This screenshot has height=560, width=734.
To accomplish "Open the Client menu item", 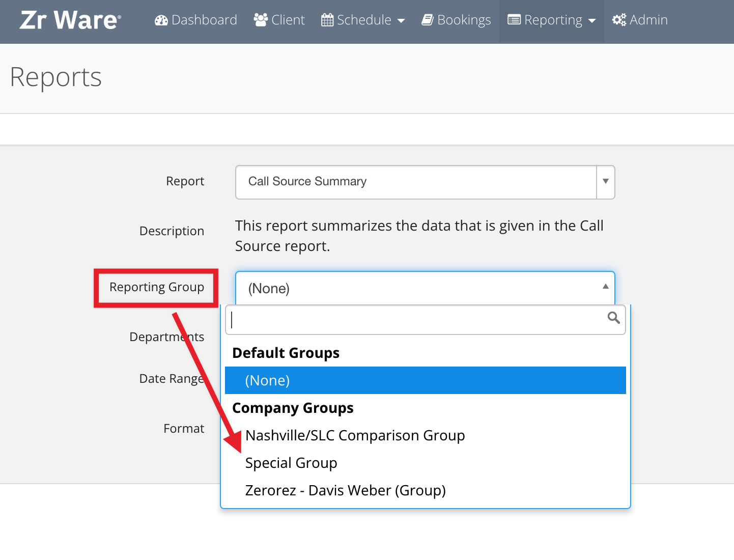I will point(279,20).
